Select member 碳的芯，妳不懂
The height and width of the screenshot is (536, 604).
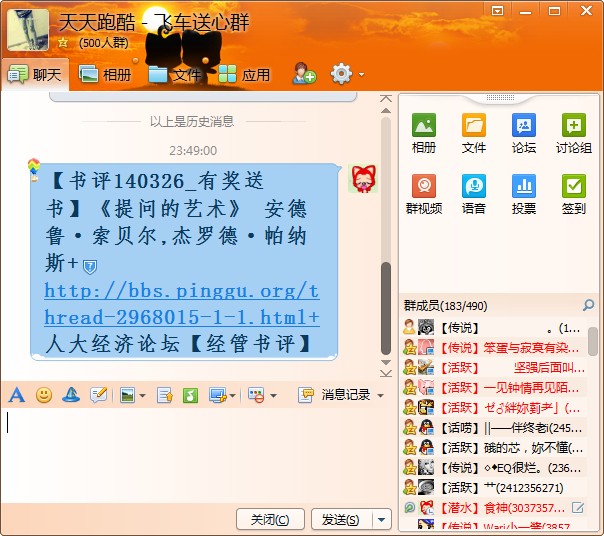pos(493,448)
